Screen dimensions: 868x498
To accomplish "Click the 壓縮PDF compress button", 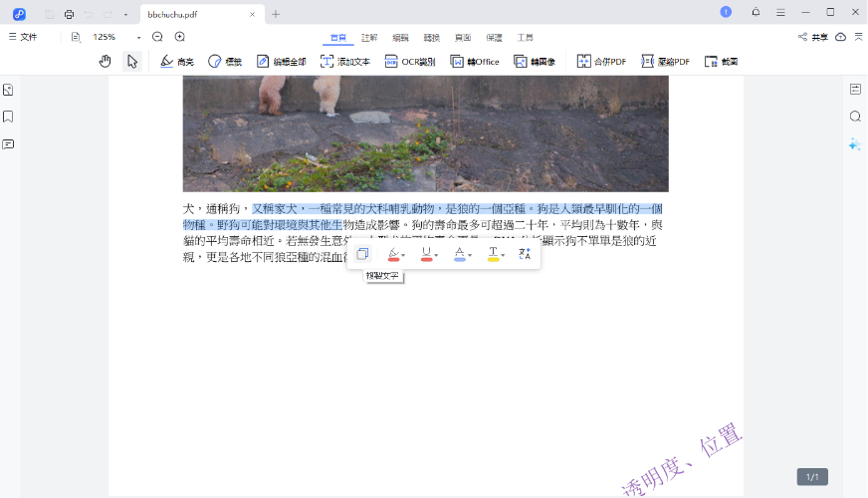I will tap(665, 62).
